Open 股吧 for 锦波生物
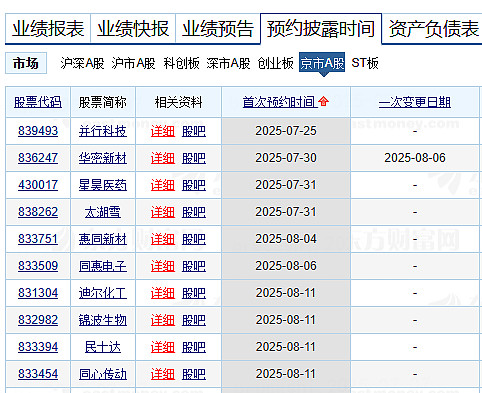This screenshot has height=393, width=482. [194, 320]
